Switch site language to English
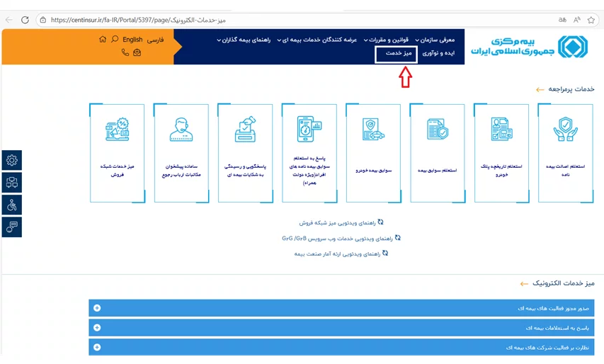This screenshot has height=364, width=604. tap(132, 40)
